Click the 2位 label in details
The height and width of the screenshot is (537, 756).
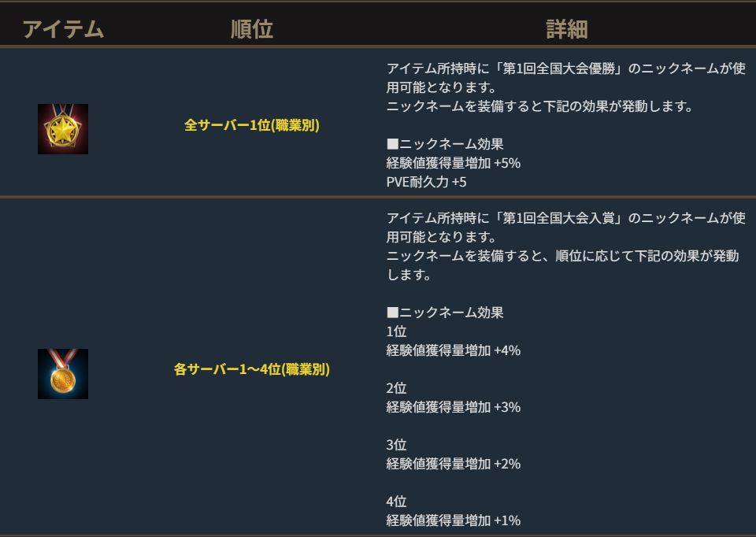tap(396, 388)
